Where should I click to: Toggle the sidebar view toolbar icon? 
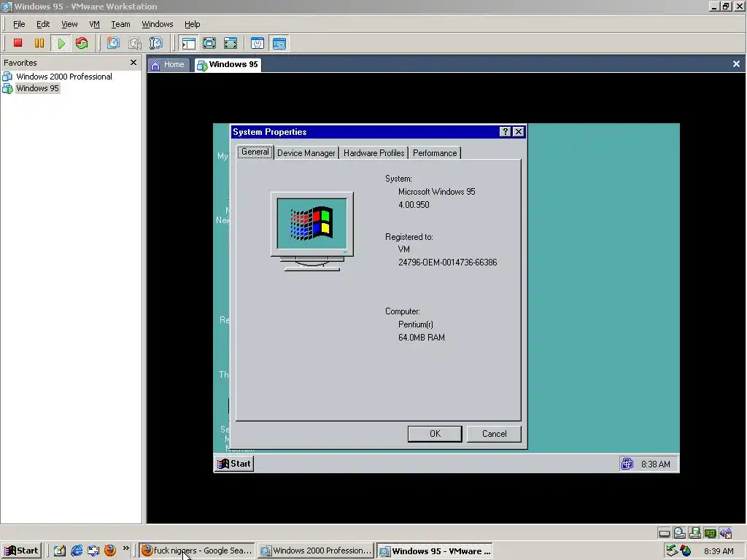(189, 43)
